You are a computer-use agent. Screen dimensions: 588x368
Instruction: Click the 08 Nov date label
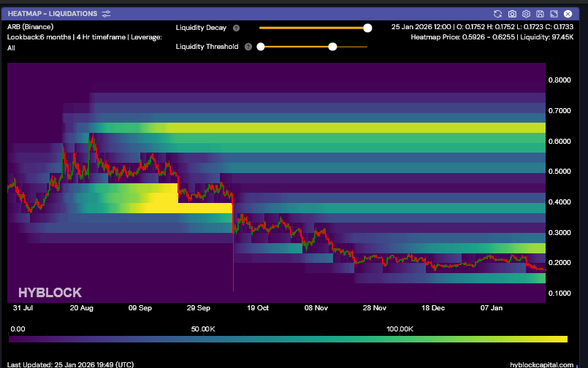316,308
